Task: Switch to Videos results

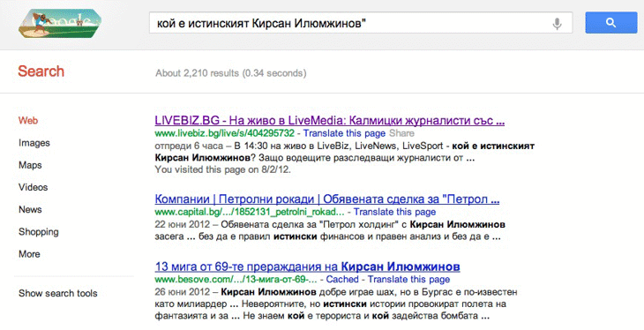Action: [x=33, y=187]
